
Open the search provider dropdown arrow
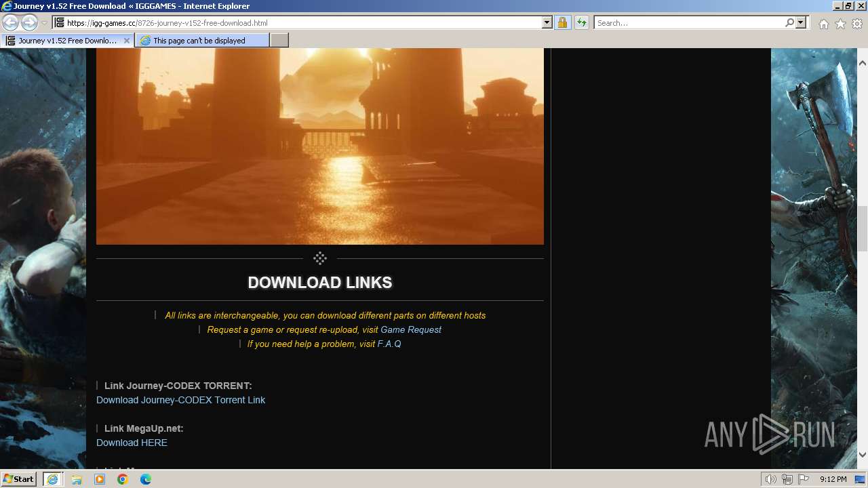point(801,22)
